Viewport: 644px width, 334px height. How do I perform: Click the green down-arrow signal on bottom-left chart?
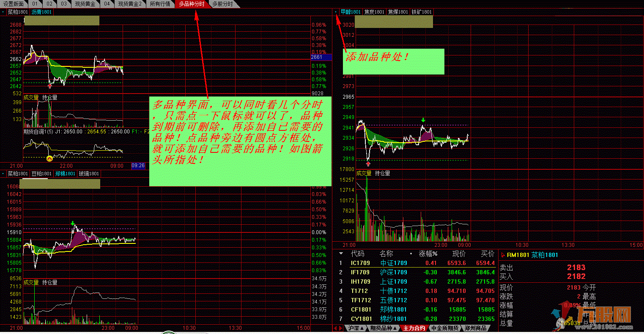tap(73, 223)
